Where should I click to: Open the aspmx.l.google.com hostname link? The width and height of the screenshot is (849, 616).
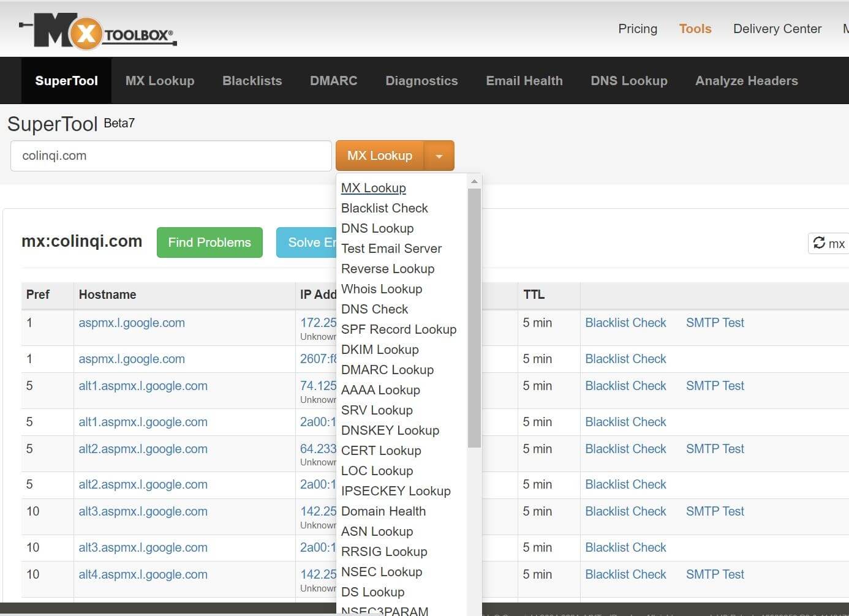[132, 323]
